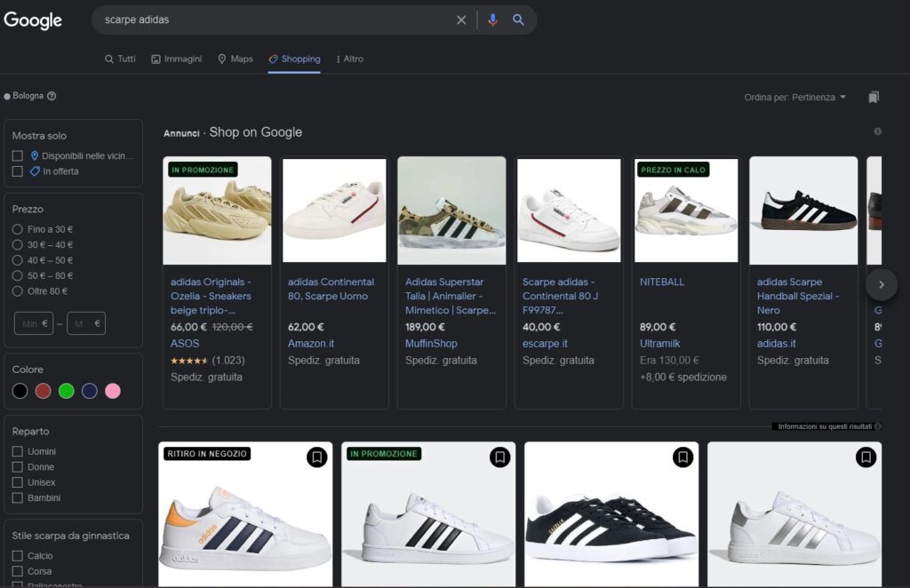The width and height of the screenshot is (910, 588).
Task: Visit the adidas.it seller link
Action: tap(777, 343)
